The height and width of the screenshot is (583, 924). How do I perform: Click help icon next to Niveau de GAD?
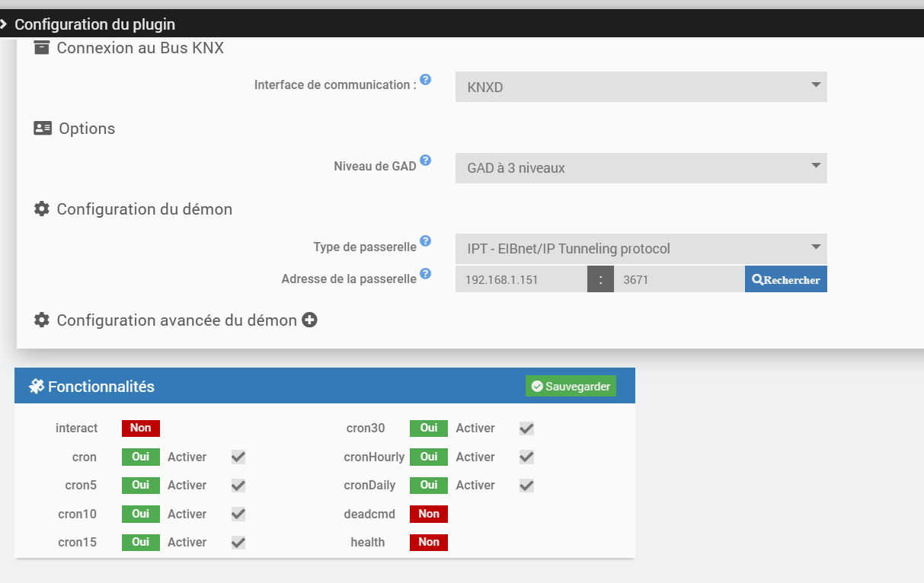[426, 161]
